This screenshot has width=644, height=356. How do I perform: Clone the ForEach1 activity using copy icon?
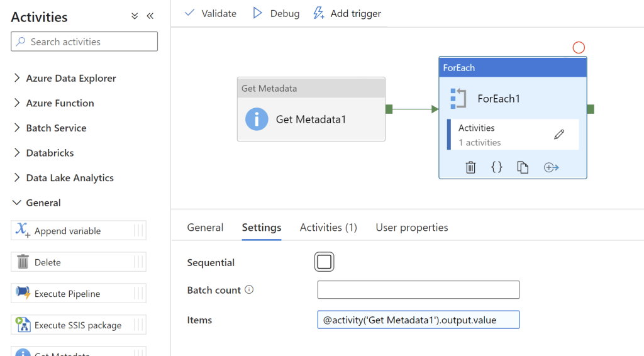click(523, 167)
